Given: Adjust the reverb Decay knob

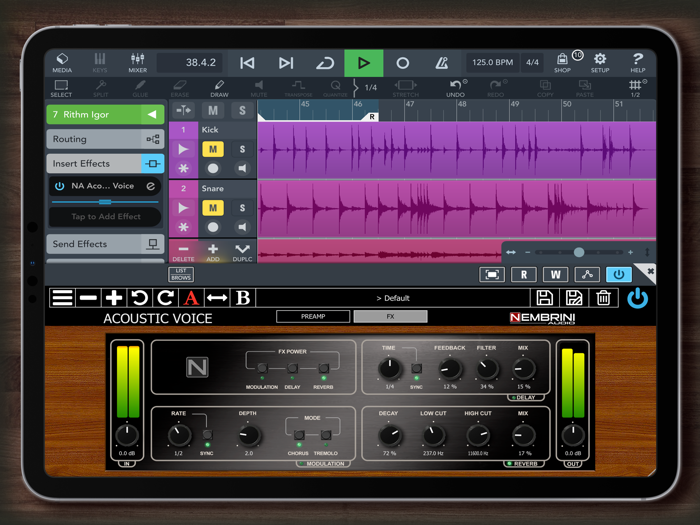Looking at the screenshot, I should 390,436.
